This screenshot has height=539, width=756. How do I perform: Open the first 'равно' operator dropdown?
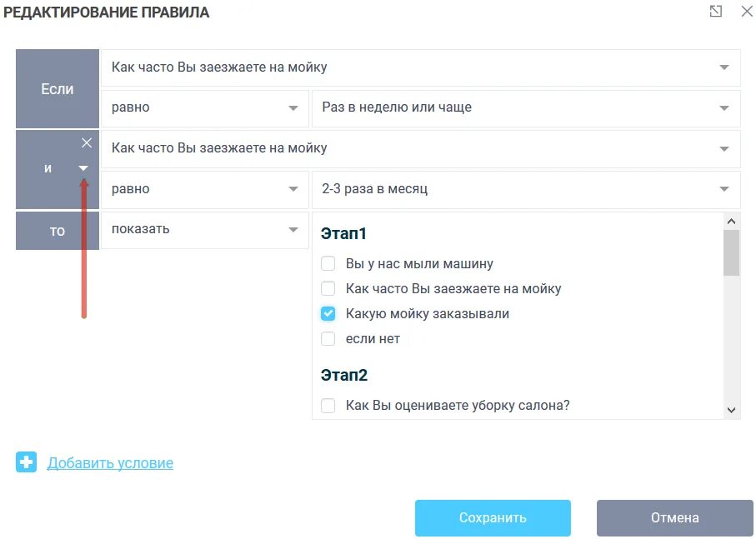[x=293, y=108]
